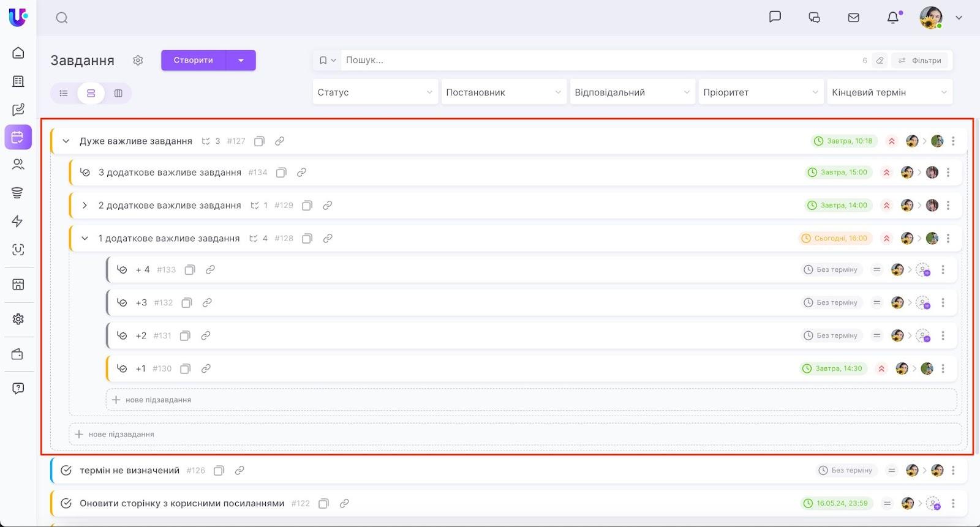
Task: Expand '2 додаткове важливе завдання' subtasks
Action: point(85,206)
